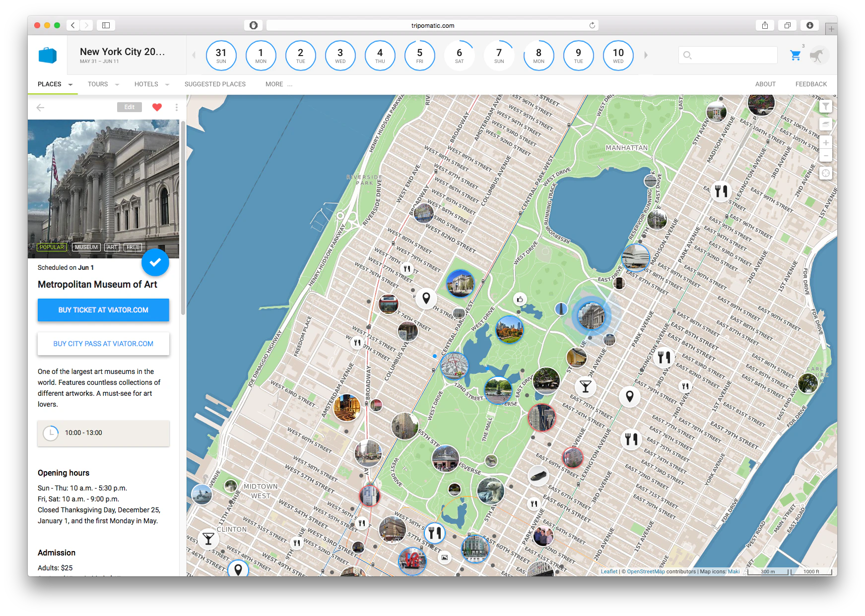Open the map filter funnel icon
Image resolution: width=865 pixels, height=616 pixels.
click(825, 107)
